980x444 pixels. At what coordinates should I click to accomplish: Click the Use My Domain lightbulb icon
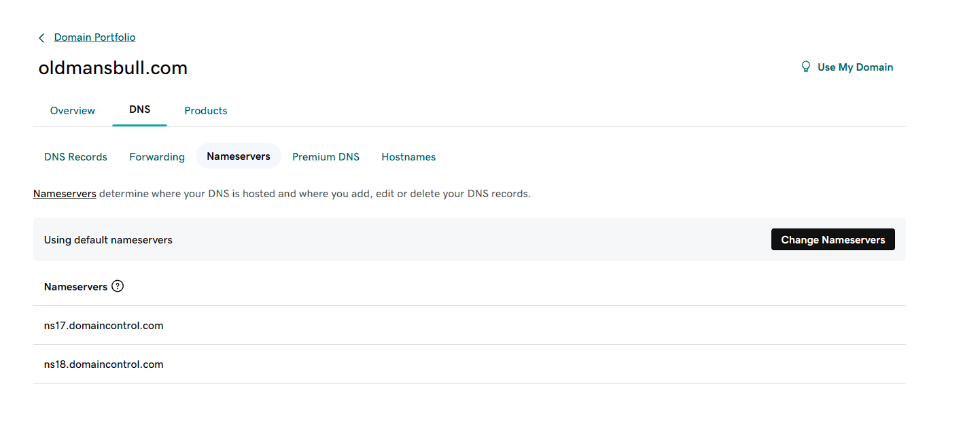pyautogui.click(x=806, y=67)
